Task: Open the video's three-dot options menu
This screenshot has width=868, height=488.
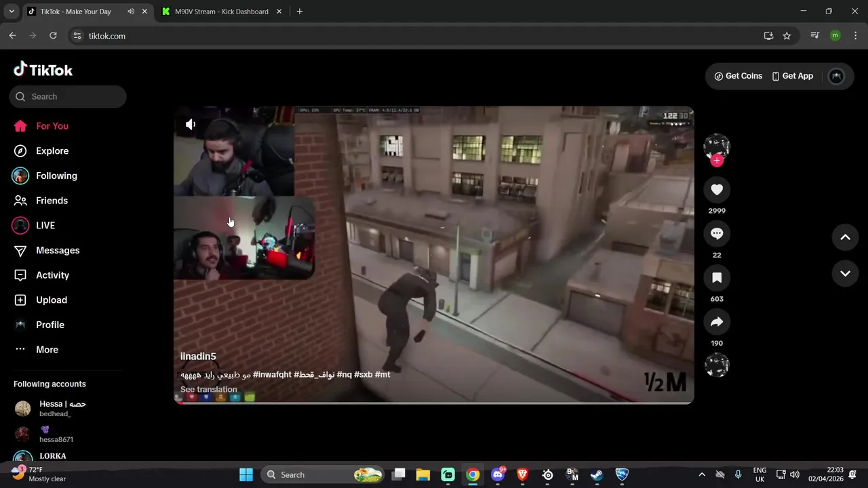Action: coord(676,124)
